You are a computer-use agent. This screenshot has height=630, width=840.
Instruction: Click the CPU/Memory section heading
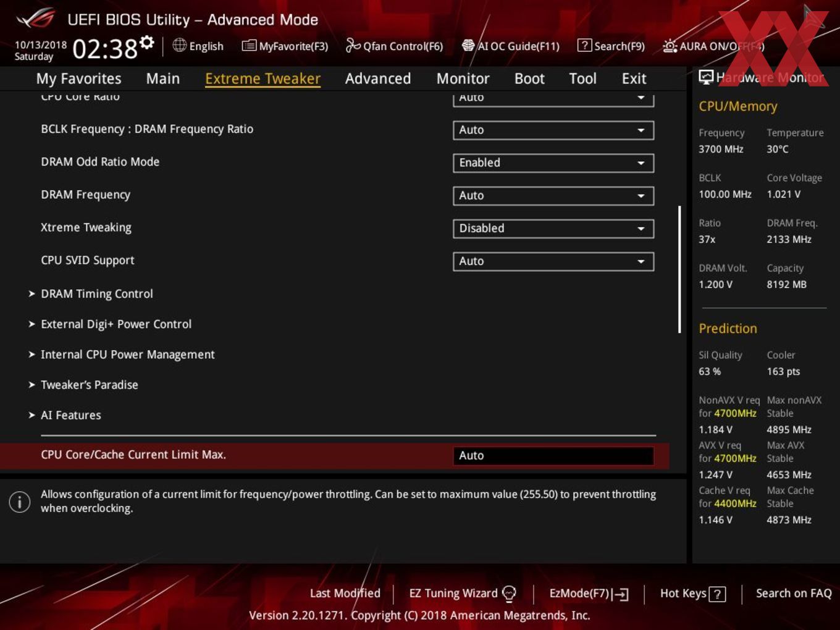pos(737,106)
